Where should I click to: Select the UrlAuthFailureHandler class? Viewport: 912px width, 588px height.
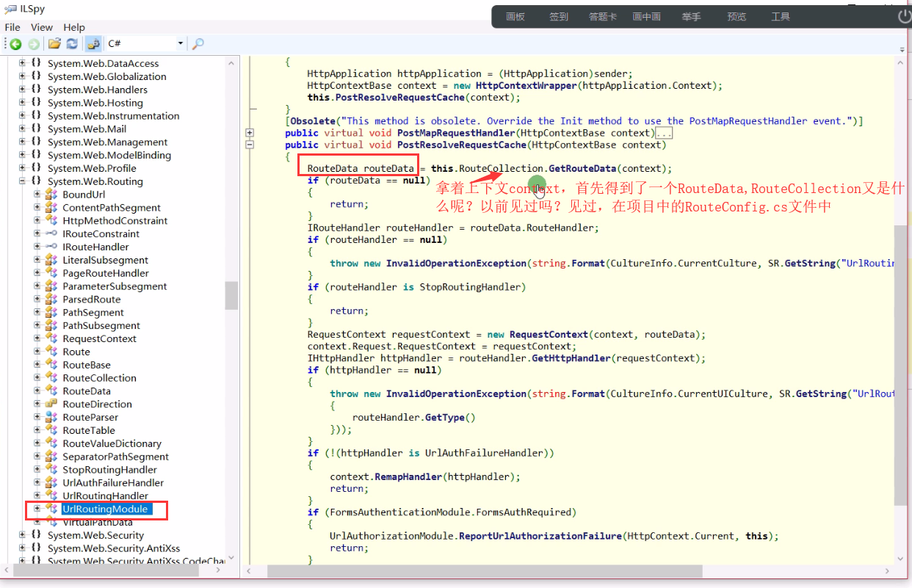(113, 482)
